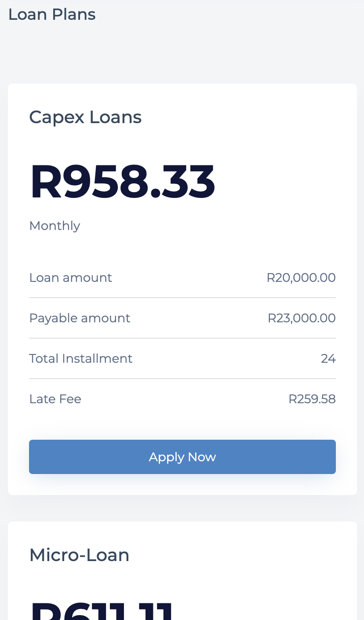Click the Payable amount label

tap(80, 318)
